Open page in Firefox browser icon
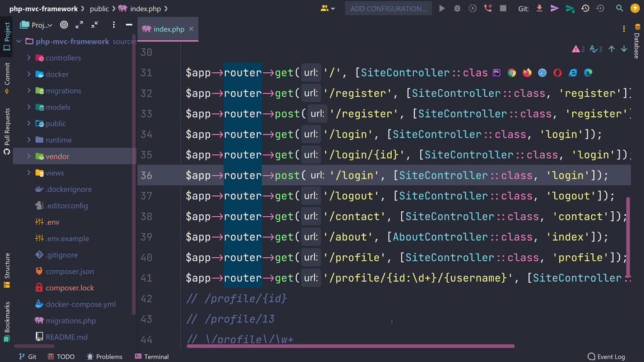Screen dimensions: 644x362 click(x=527, y=73)
